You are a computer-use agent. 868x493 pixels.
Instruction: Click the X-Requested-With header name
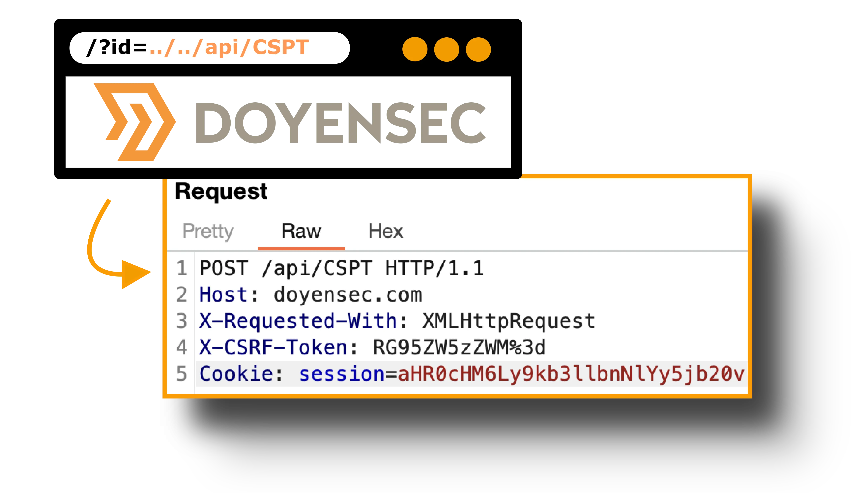(x=298, y=321)
